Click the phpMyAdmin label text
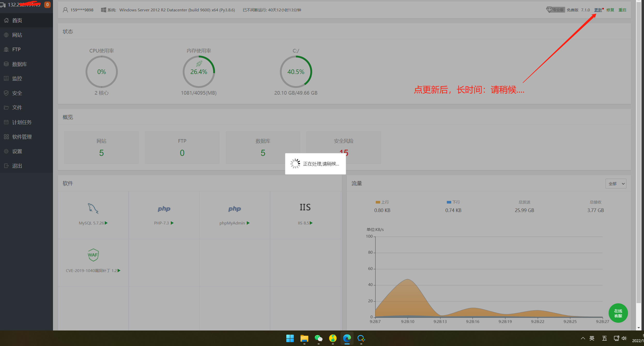 [x=232, y=223]
